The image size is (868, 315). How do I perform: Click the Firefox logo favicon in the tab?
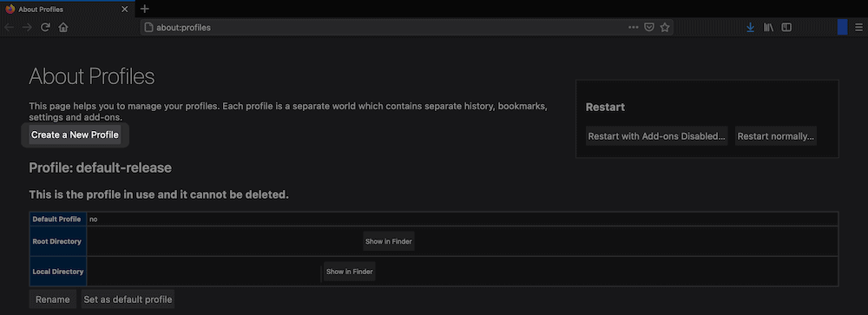point(10,10)
